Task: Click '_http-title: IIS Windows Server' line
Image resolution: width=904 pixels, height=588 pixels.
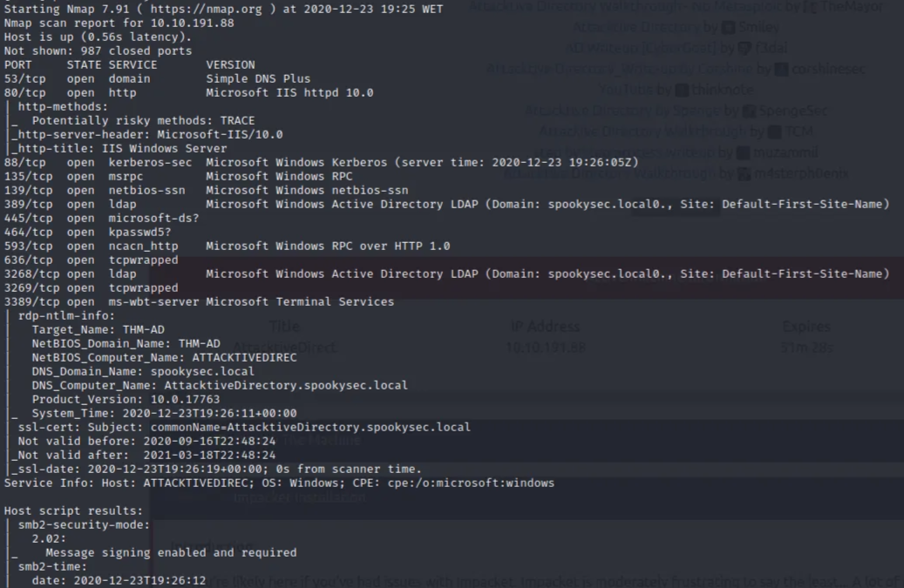Action: click(x=119, y=149)
